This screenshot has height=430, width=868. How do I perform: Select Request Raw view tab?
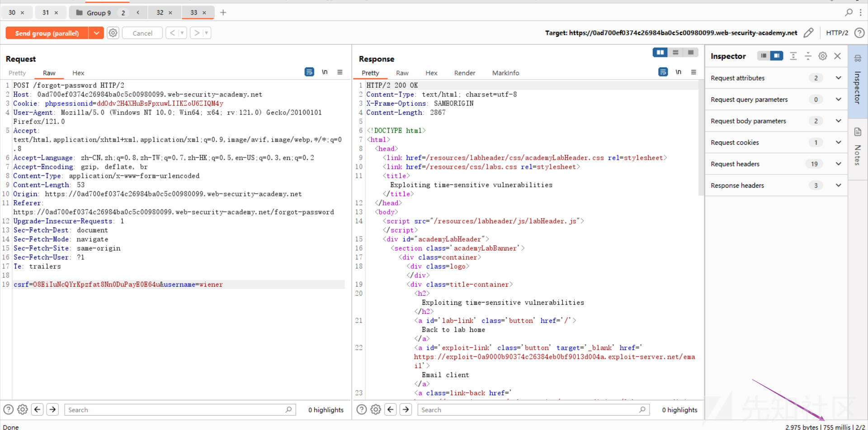coord(49,73)
